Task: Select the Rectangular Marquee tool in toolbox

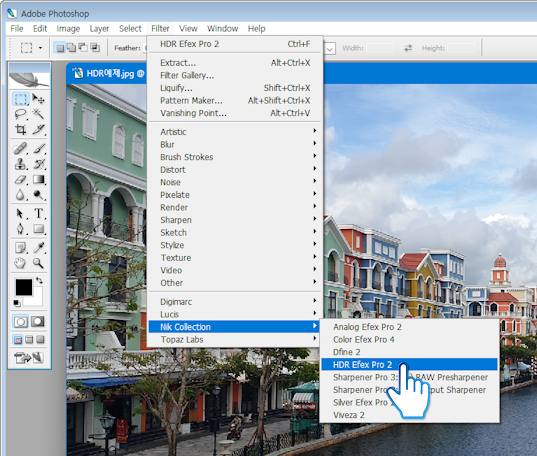Action: 21,99
